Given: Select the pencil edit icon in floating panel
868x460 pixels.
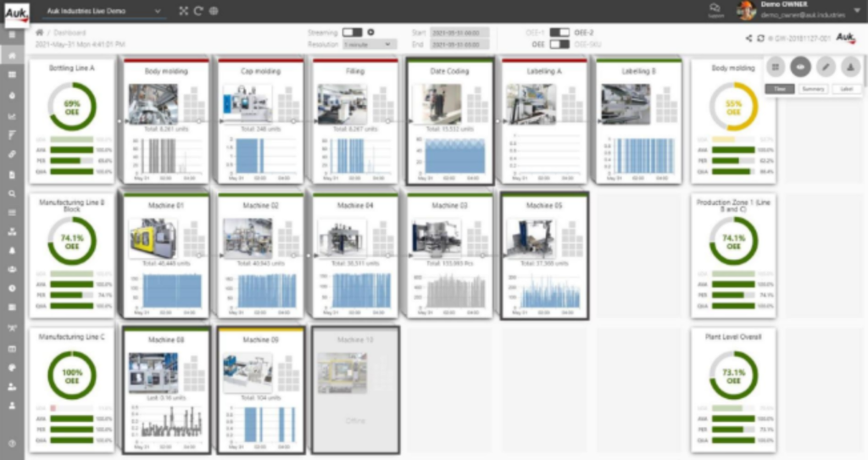Looking at the screenshot, I should coord(826,67).
